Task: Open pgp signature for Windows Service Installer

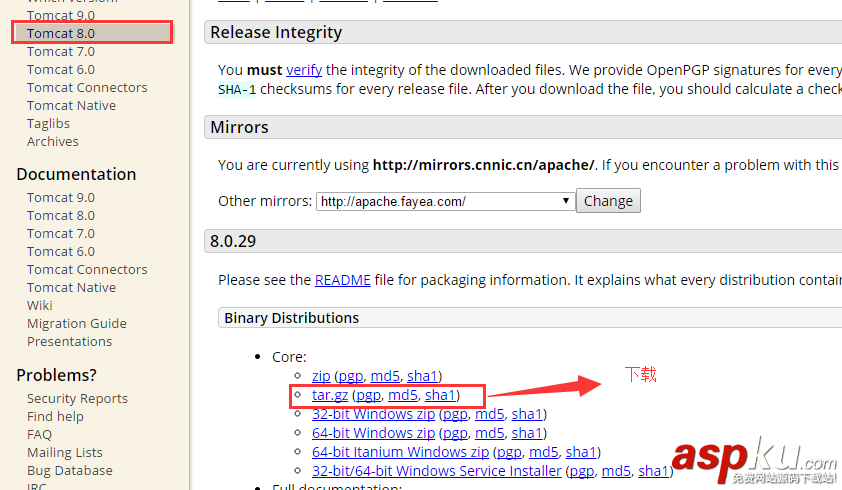Action: pos(582,471)
